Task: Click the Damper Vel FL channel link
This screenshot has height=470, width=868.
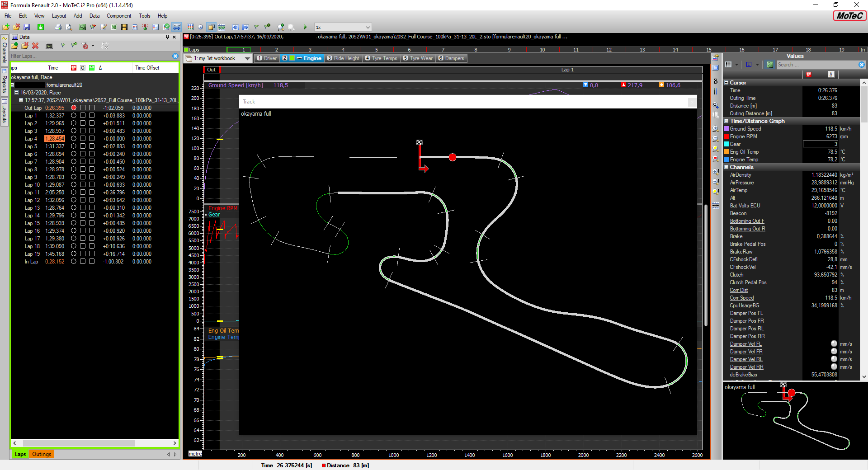Action: [x=745, y=344]
